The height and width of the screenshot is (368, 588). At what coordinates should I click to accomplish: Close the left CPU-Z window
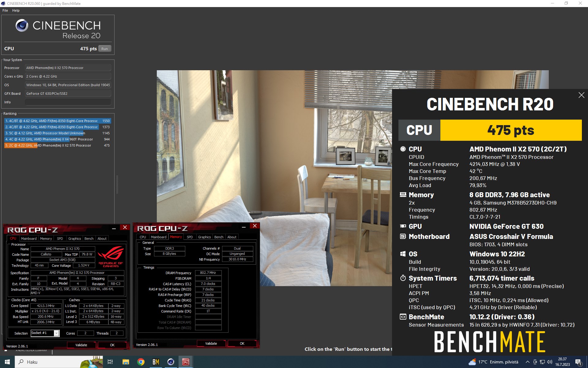tap(125, 227)
